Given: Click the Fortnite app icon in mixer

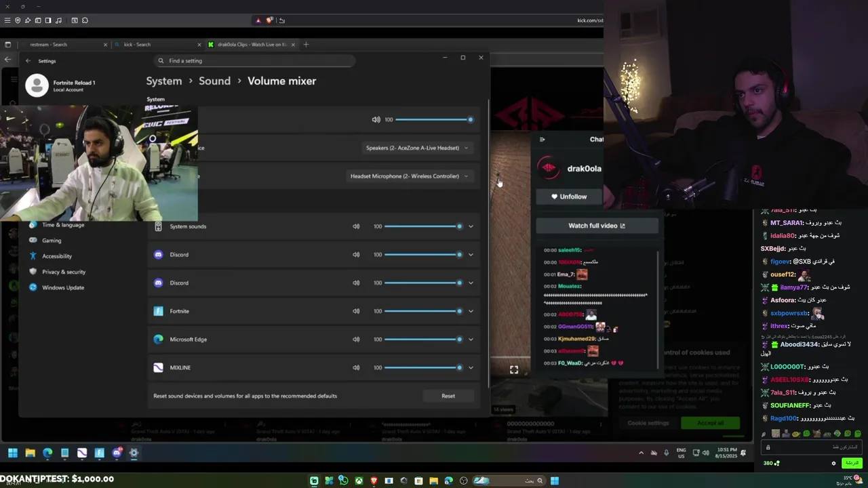Looking at the screenshot, I should click(158, 311).
